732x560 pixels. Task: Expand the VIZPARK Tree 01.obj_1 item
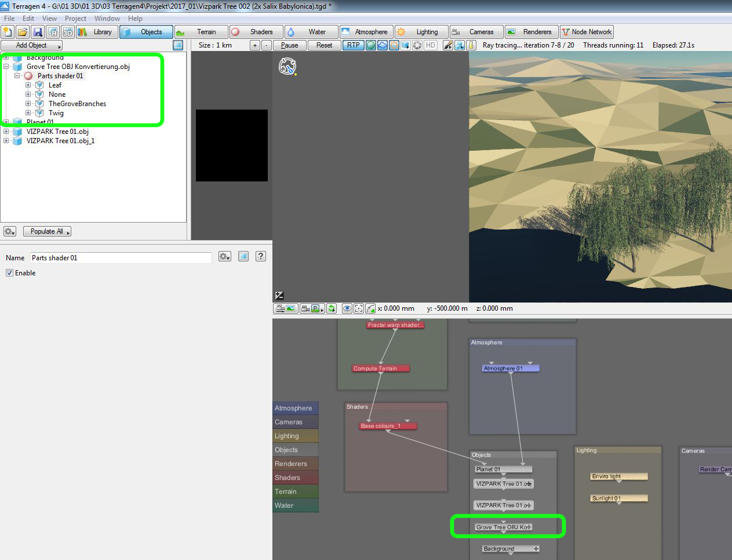[6, 141]
